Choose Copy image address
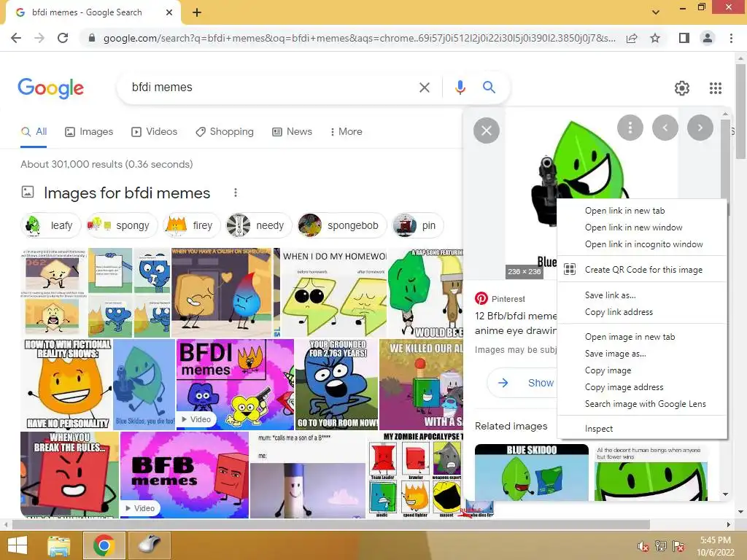 [x=642, y=386]
